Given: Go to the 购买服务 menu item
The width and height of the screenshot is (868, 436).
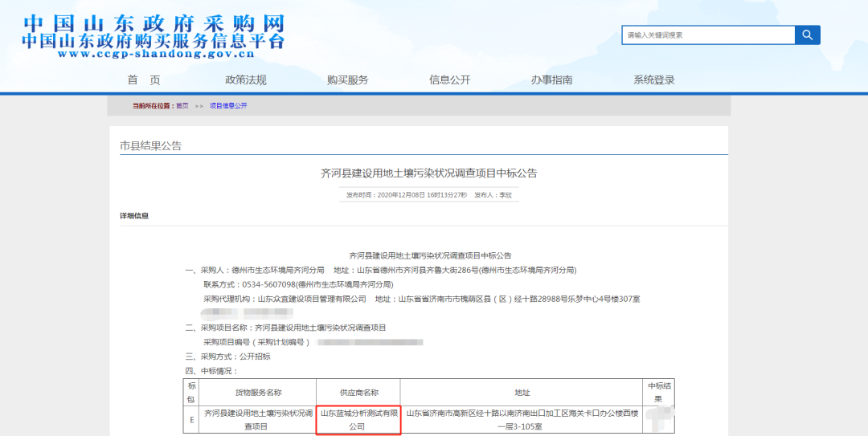Looking at the screenshot, I should click(x=348, y=79).
